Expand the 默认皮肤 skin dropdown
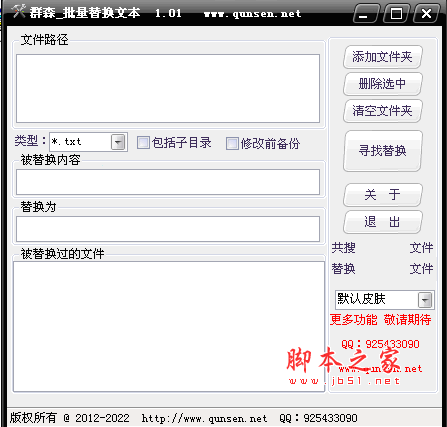This screenshot has width=447, height=427. coord(425,300)
